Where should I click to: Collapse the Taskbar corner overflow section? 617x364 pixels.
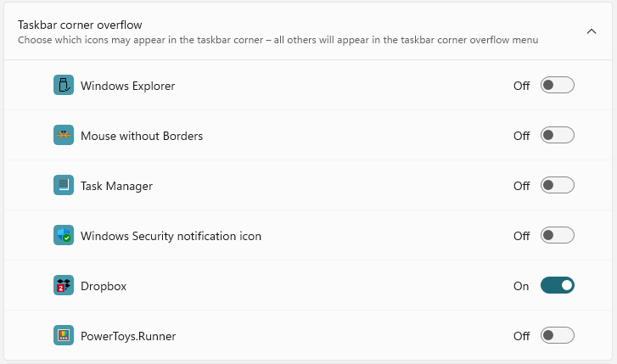pyautogui.click(x=591, y=31)
